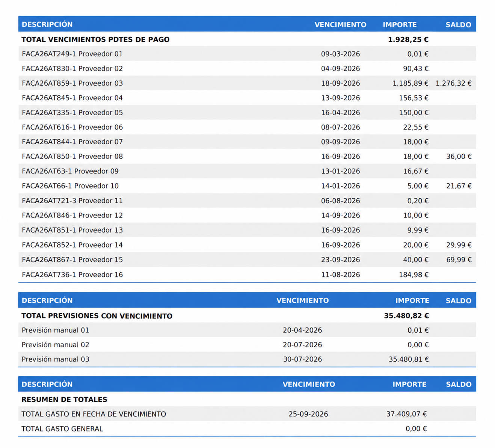Select the FACA26AT845-1 Proveedor 04 row
The height and width of the screenshot is (448, 495).
247,98
